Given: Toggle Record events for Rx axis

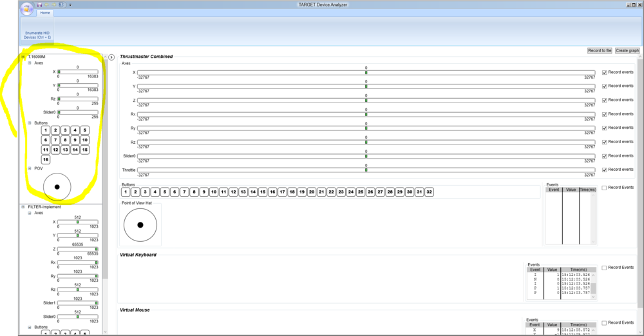Looking at the screenshot, I should point(605,114).
